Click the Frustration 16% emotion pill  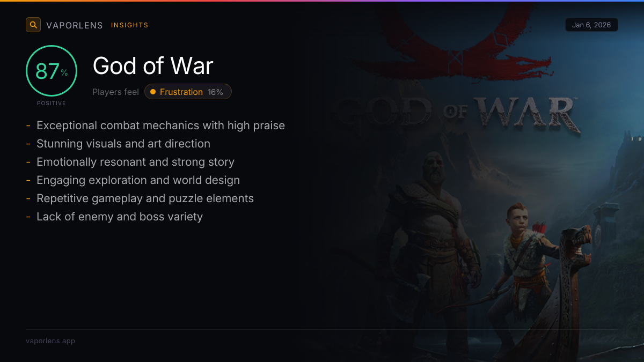point(188,92)
